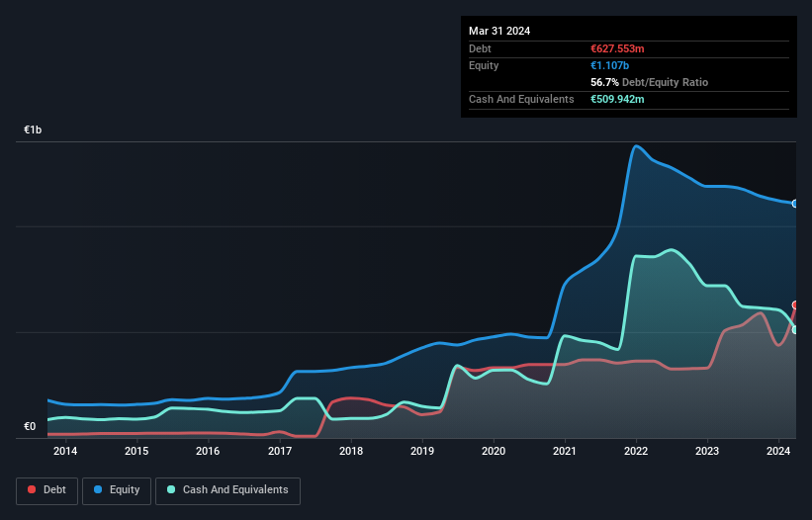Click the €1b y-axis label
The width and height of the screenshot is (812, 520).
pyautogui.click(x=33, y=130)
